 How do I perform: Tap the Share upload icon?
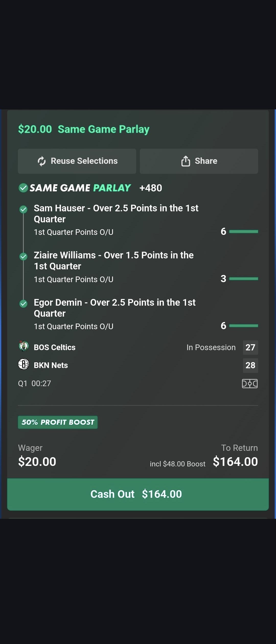point(186,161)
